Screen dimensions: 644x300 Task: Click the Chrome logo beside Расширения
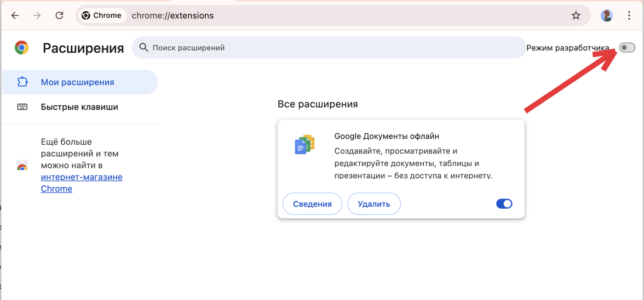point(22,48)
